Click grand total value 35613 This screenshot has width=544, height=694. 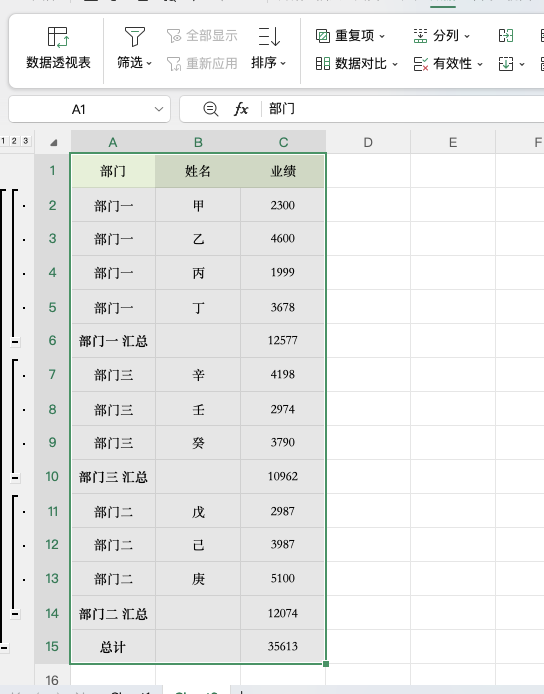283,647
